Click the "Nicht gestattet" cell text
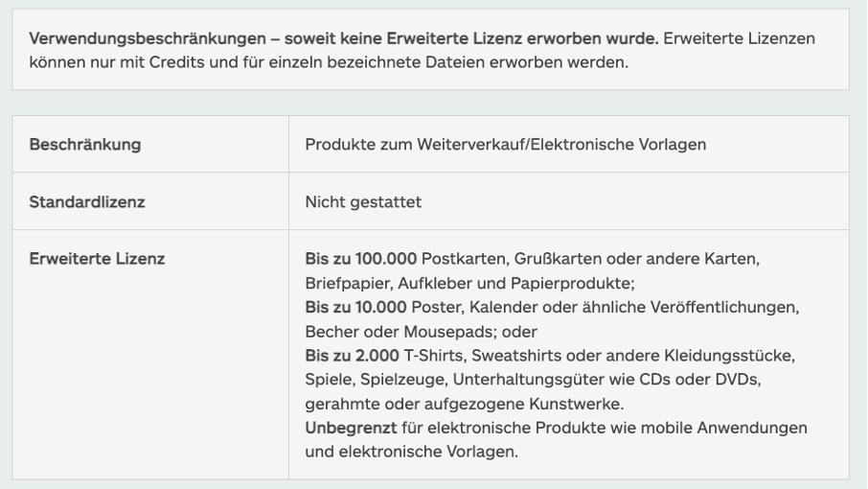This screenshot has height=489, width=868. [x=363, y=202]
